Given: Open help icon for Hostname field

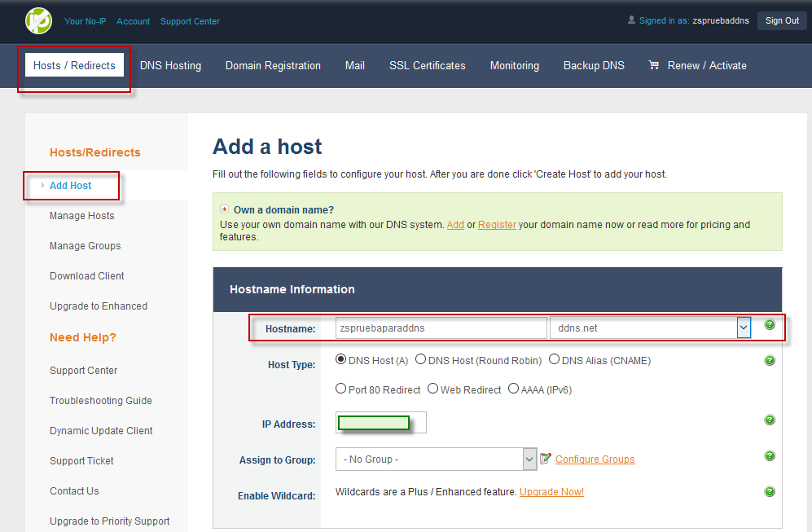Looking at the screenshot, I should tap(770, 325).
